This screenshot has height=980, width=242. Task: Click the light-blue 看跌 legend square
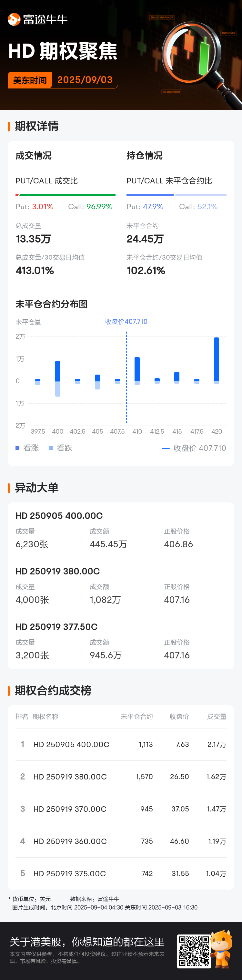(x=51, y=448)
